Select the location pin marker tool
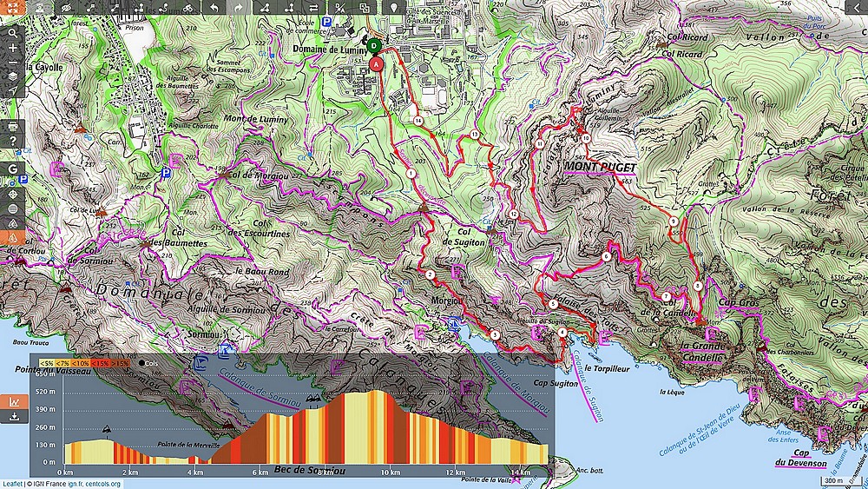Screen dimensions: 868x489 [x=393, y=7]
